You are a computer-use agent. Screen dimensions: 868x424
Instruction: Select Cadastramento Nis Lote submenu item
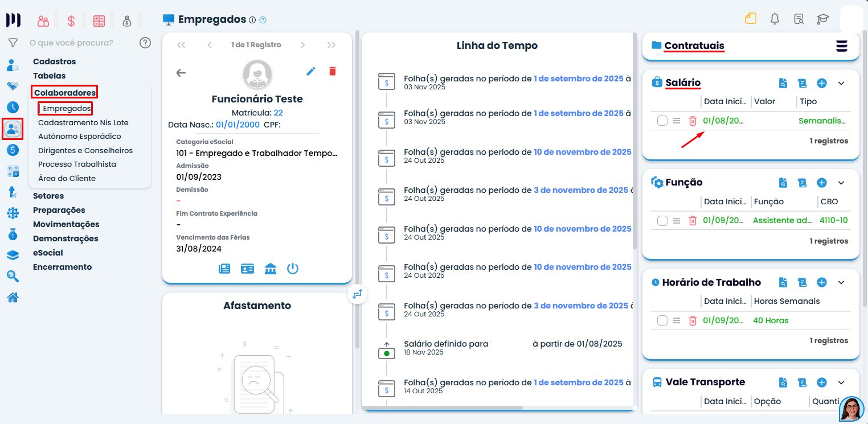[x=83, y=122]
